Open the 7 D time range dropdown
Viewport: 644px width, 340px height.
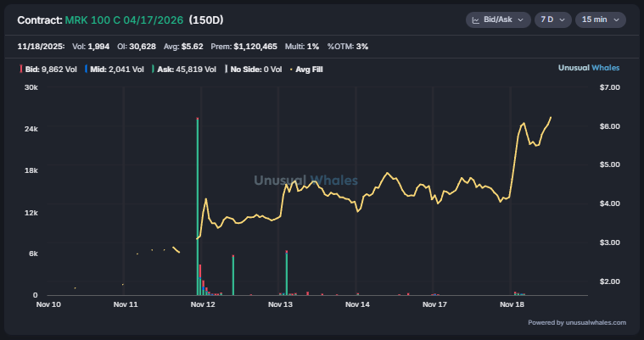[x=552, y=20]
